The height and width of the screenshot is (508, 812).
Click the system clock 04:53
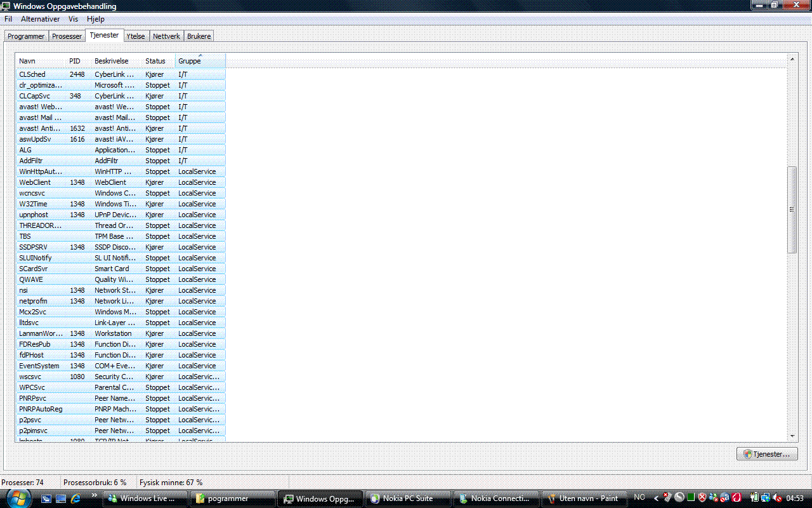click(x=795, y=498)
